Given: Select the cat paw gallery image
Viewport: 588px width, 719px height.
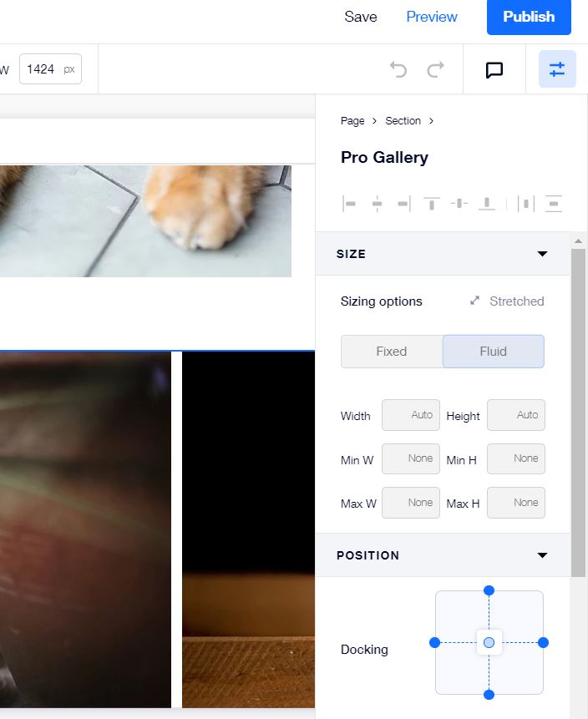Looking at the screenshot, I should 145,221.
